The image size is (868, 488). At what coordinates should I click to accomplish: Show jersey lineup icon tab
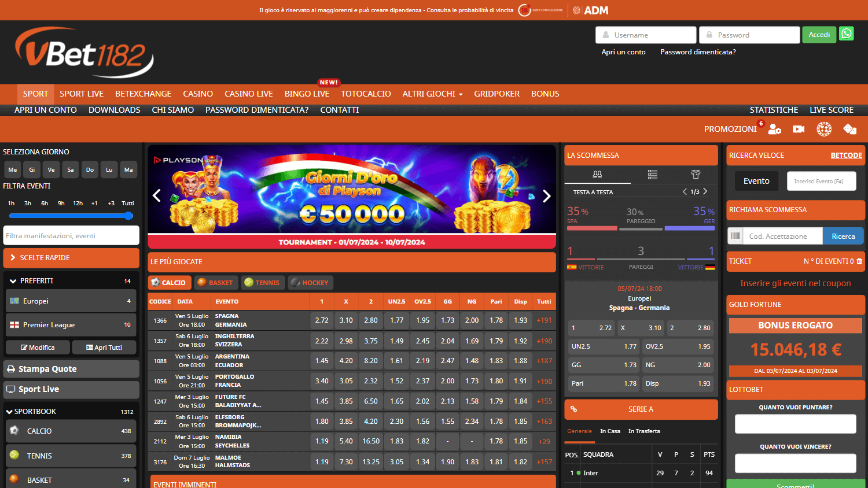pyautogui.click(x=696, y=174)
